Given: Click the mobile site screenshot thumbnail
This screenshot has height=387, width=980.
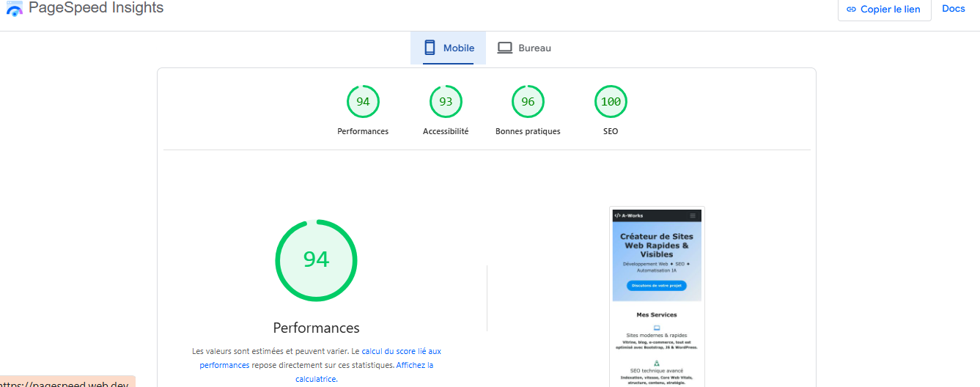Looking at the screenshot, I should coord(657,297).
